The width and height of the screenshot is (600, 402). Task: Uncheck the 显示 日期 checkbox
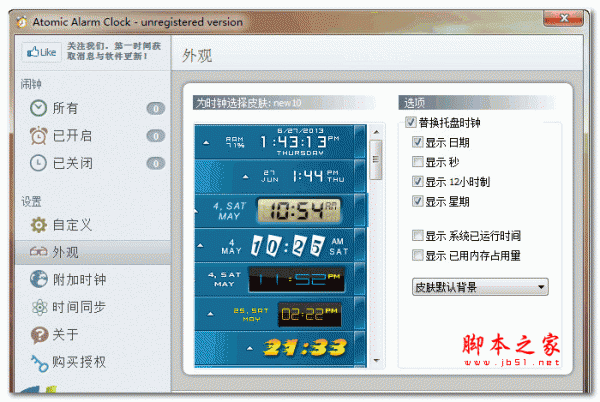pos(417,142)
